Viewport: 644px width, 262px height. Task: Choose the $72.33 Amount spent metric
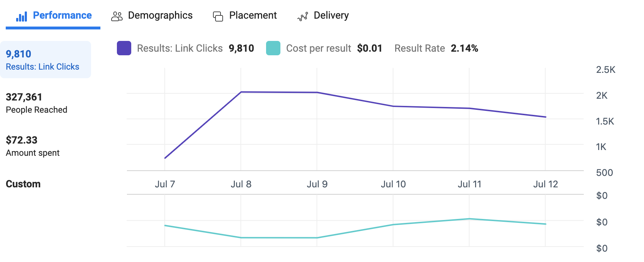click(33, 146)
